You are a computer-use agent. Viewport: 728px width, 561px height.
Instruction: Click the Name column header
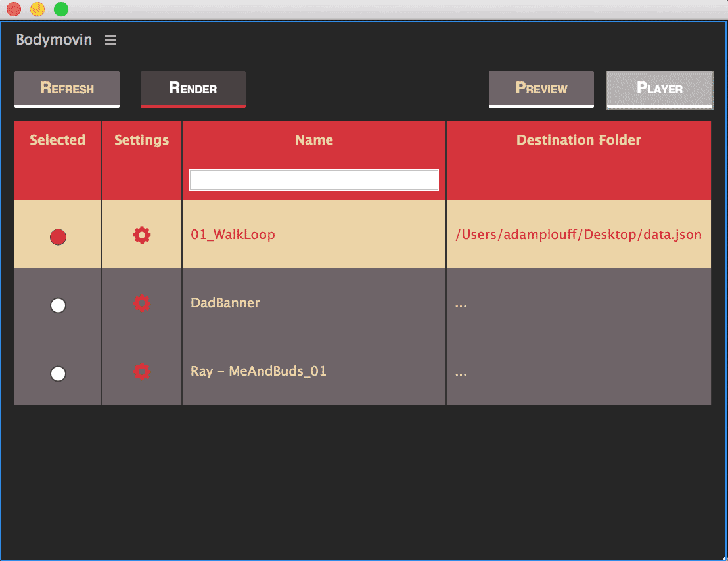click(x=314, y=140)
